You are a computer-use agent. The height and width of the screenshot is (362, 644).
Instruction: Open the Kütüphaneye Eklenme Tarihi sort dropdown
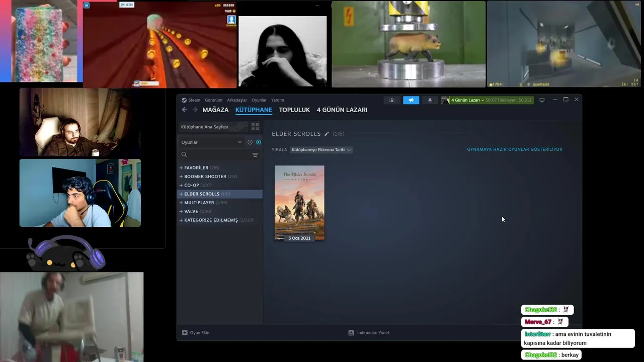[321, 150]
